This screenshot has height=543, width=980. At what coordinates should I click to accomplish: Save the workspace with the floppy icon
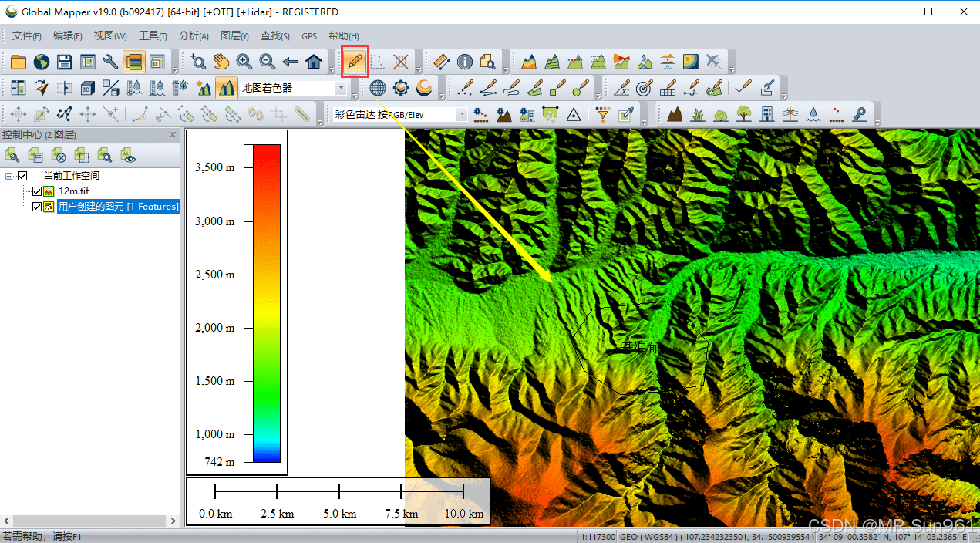point(65,62)
